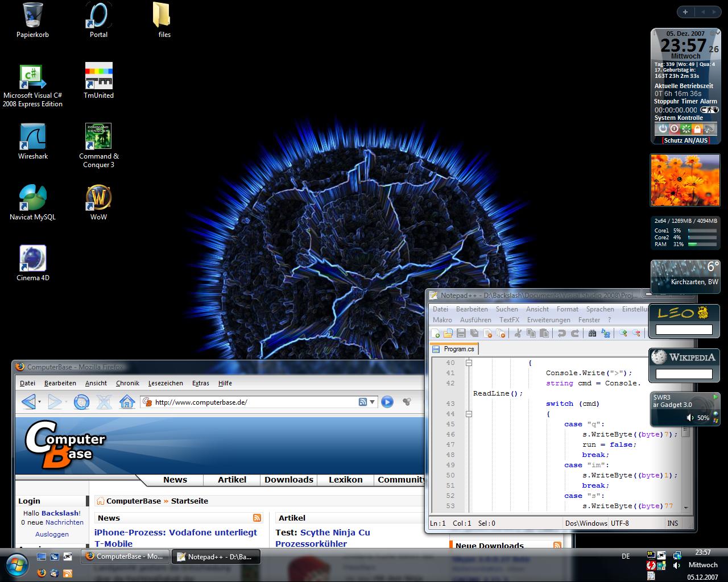
Task: Open the TextFX menu in Notepad++
Action: pos(509,320)
